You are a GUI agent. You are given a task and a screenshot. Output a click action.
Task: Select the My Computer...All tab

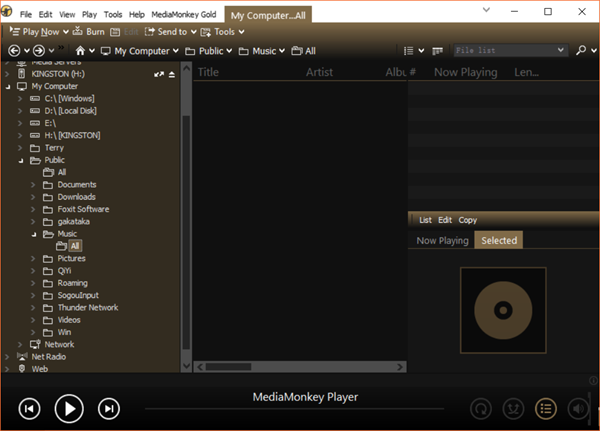pos(268,15)
